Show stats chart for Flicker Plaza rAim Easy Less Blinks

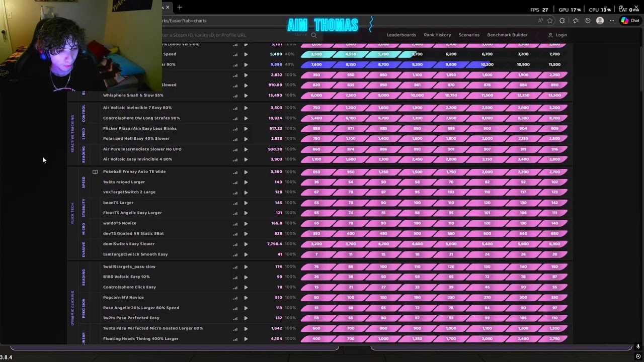pos(235,129)
